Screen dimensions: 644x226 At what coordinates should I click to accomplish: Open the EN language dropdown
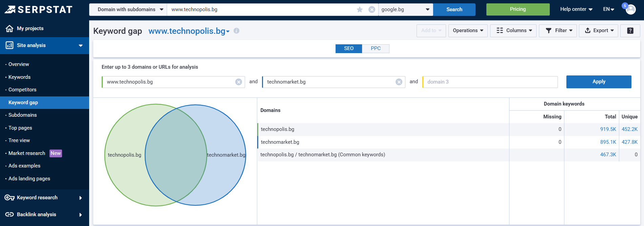pos(609,9)
